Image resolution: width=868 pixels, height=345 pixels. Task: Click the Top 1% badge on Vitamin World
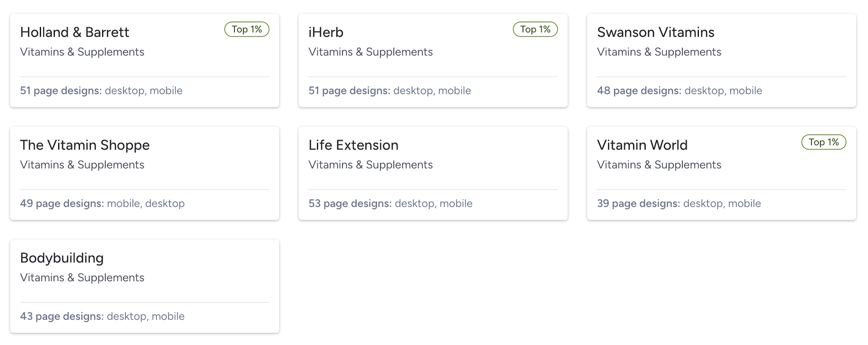pyautogui.click(x=824, y=142)
